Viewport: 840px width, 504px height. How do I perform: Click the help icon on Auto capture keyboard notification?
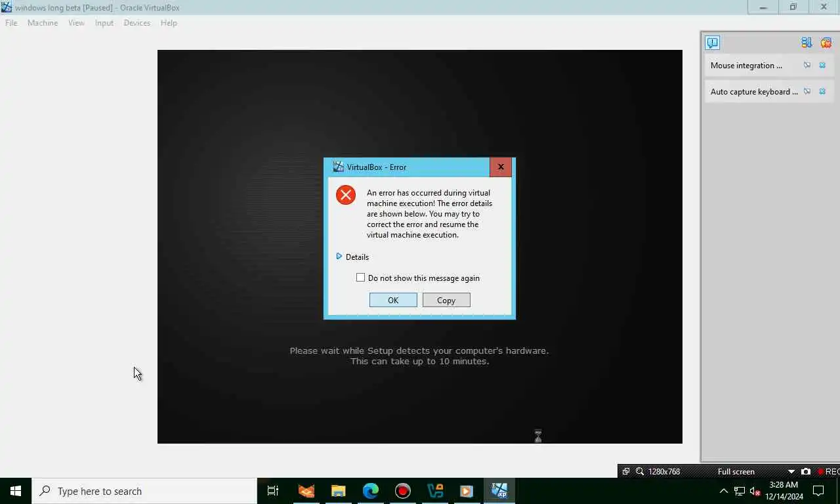click(807, 92)
